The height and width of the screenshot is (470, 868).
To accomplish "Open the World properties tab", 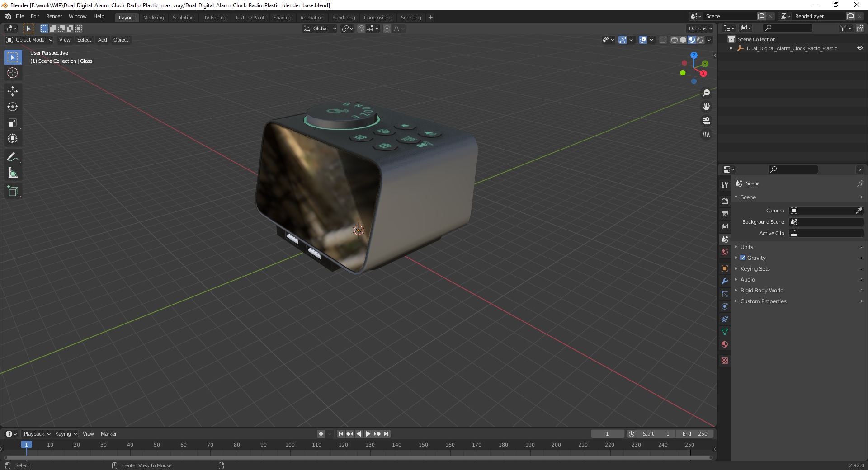I will coord(725,252).
